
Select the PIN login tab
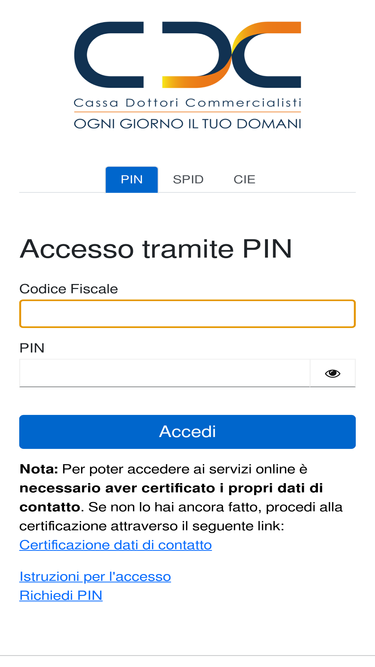pyautogui.click(x=131, y=180)
